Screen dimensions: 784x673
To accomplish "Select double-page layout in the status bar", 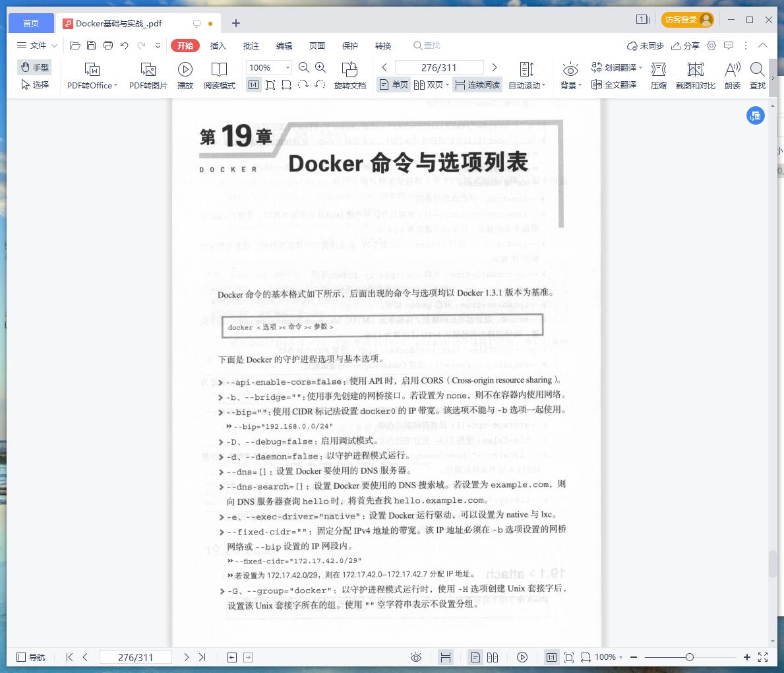I will pos(493,657).
